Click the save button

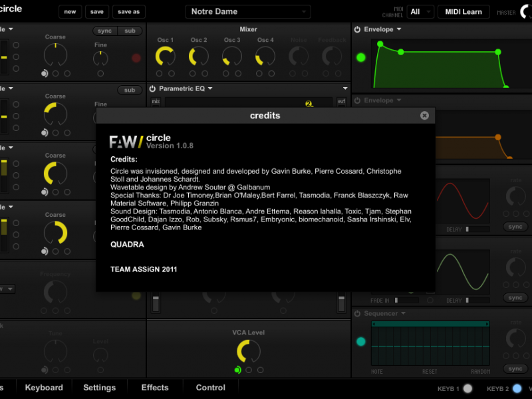coord(96,11)
